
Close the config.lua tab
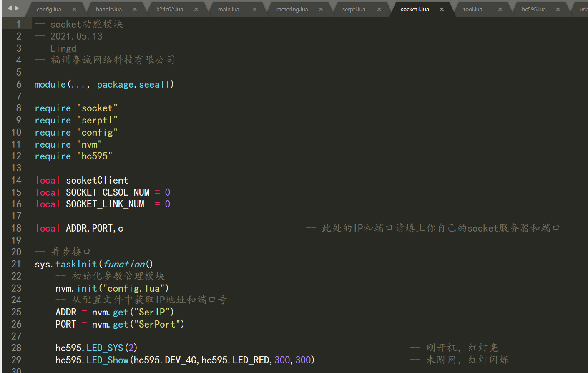point(74,9)
